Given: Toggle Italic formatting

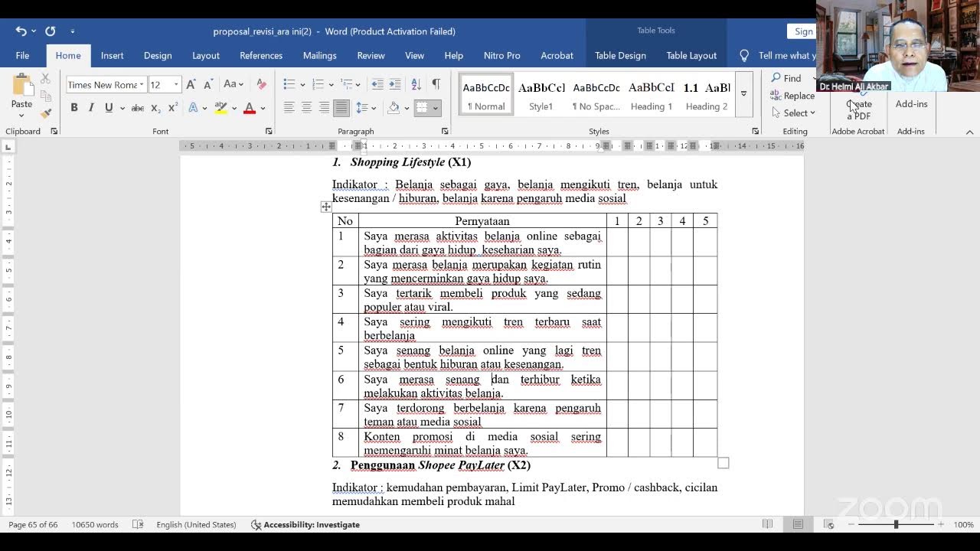Looking at the screenshot, I should pos(91,108).
